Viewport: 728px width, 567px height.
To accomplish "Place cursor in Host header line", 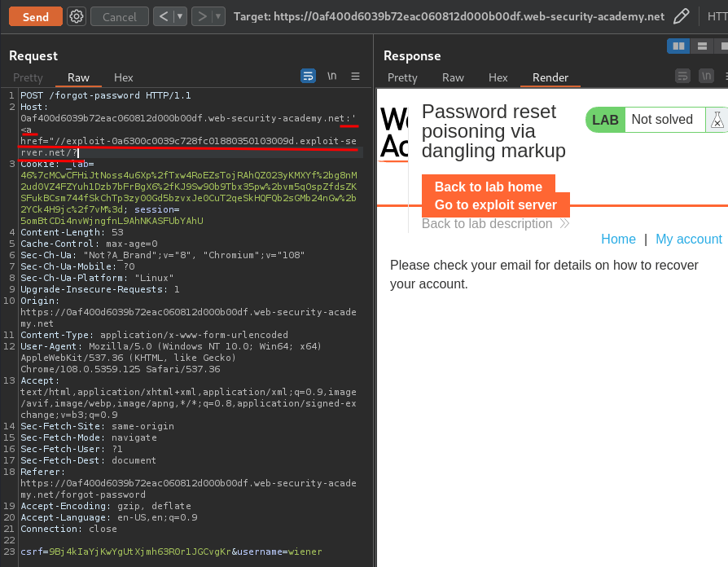I will coord(188,118).
